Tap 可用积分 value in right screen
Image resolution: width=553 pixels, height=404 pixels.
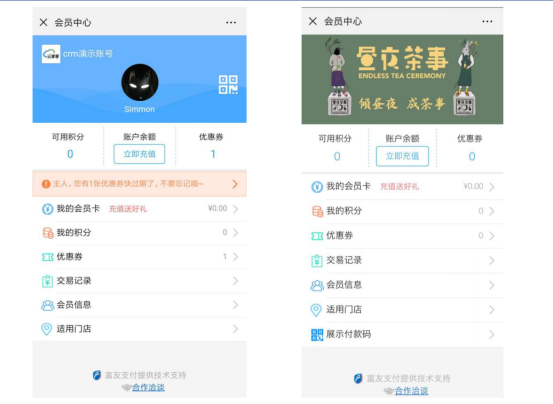[337, 156]
